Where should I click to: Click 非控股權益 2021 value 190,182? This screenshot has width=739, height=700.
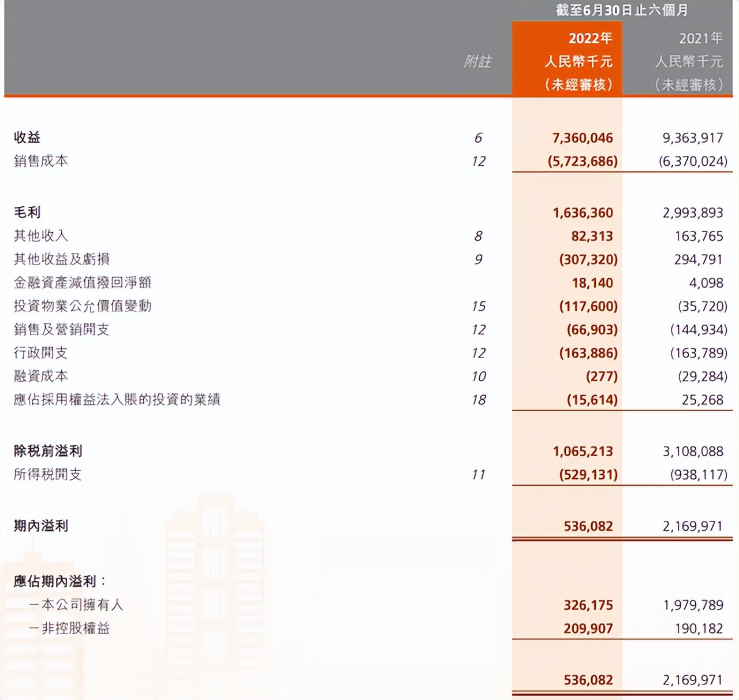coord(699,628)
